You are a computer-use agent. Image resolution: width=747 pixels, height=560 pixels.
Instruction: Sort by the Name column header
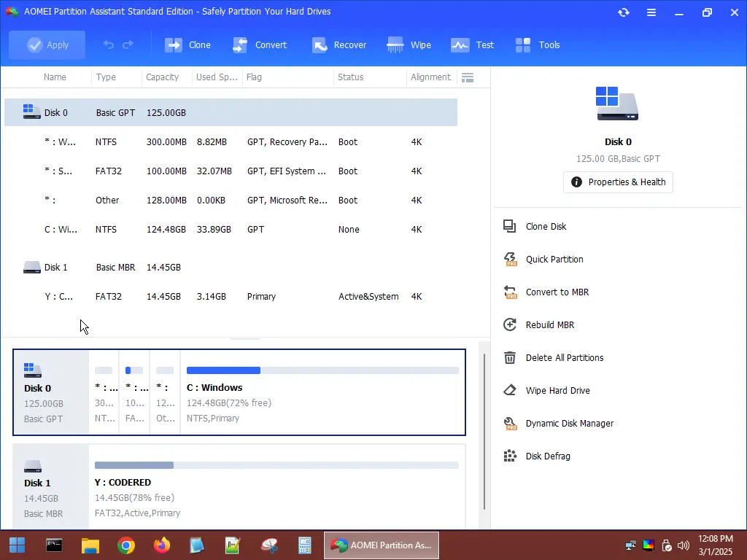pos(55,77)
